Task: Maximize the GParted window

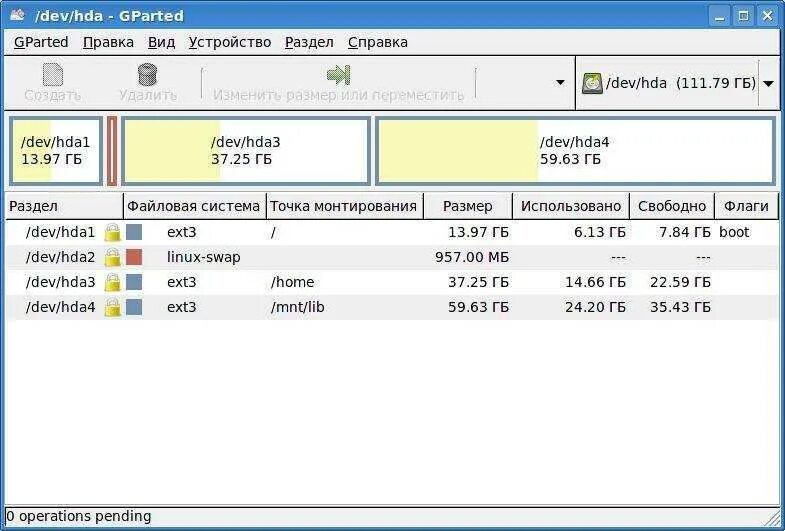Action: (x=743, y=17)
